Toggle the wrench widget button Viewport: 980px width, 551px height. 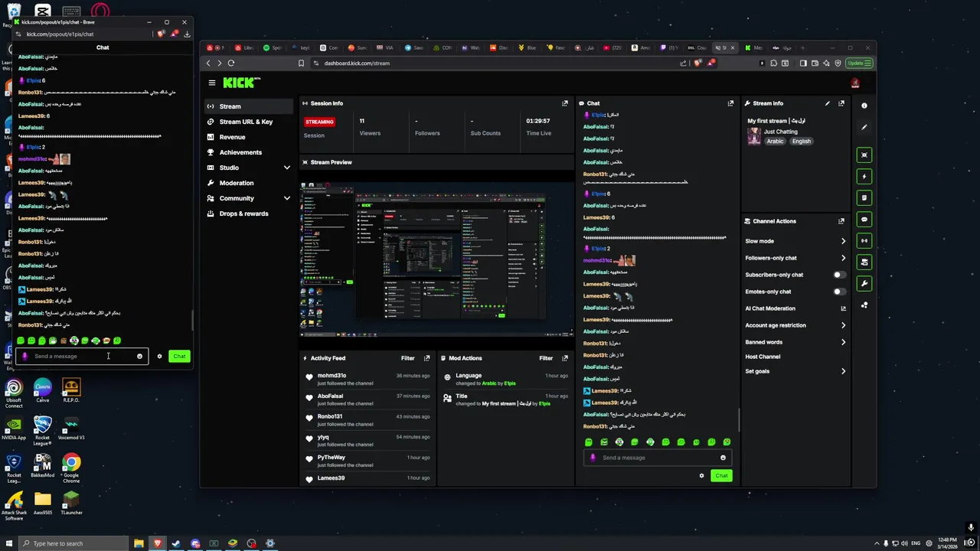coord(864,283)
